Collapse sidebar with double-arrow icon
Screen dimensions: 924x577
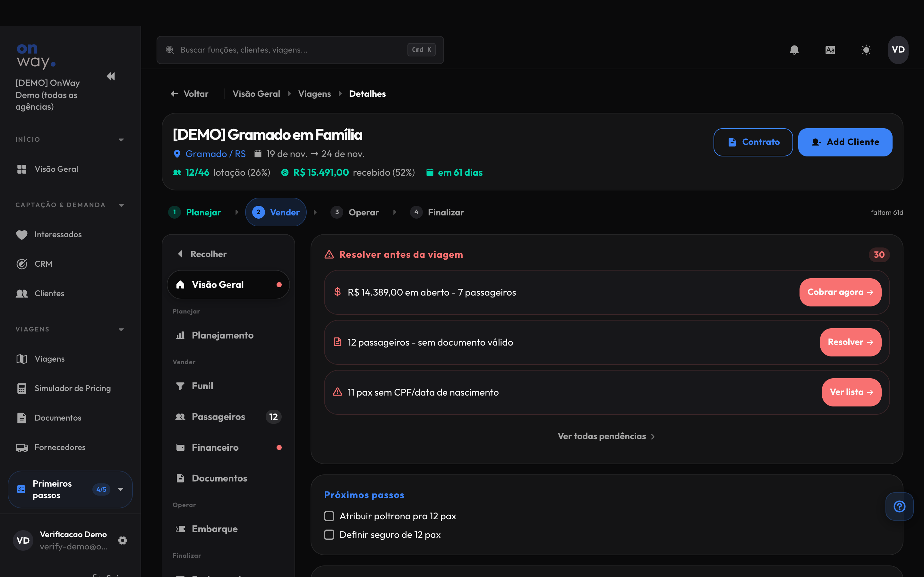(x=111, y=76)
